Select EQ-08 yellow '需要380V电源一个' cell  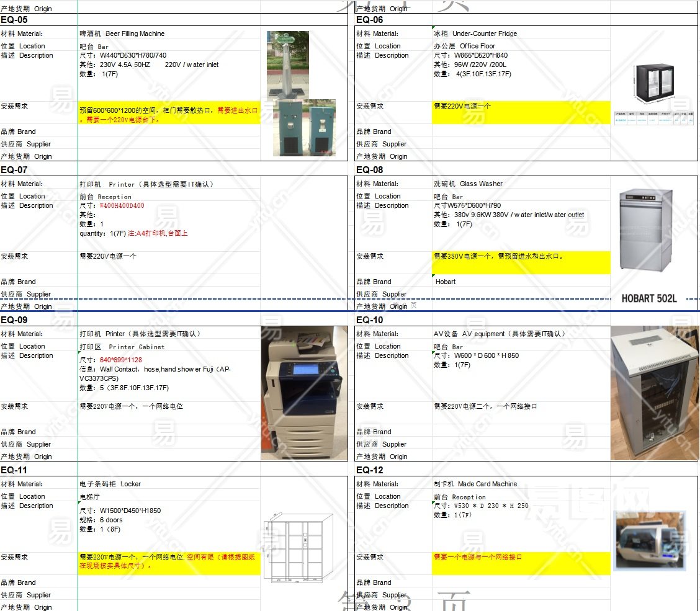tap(521, 262)
